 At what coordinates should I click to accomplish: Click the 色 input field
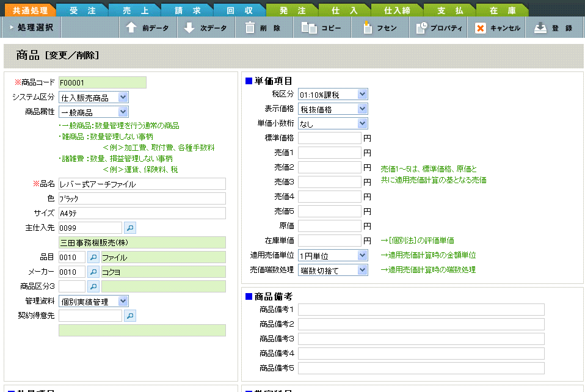(x=142, y=198)
